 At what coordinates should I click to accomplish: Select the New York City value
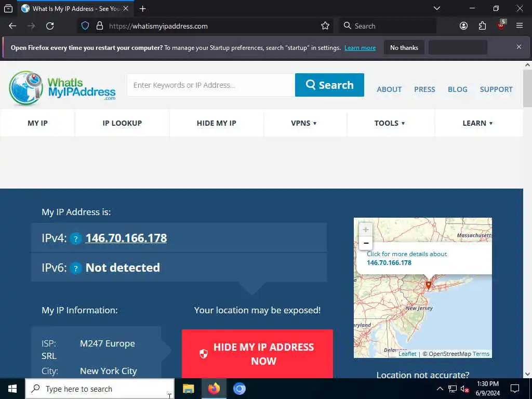(109, 371)
